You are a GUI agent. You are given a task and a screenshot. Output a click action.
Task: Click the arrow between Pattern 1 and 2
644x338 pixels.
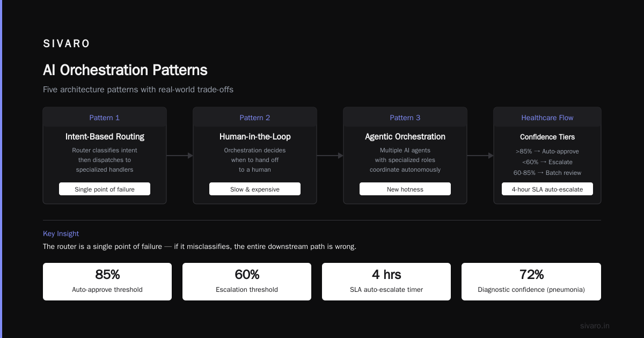pos(180,156)
